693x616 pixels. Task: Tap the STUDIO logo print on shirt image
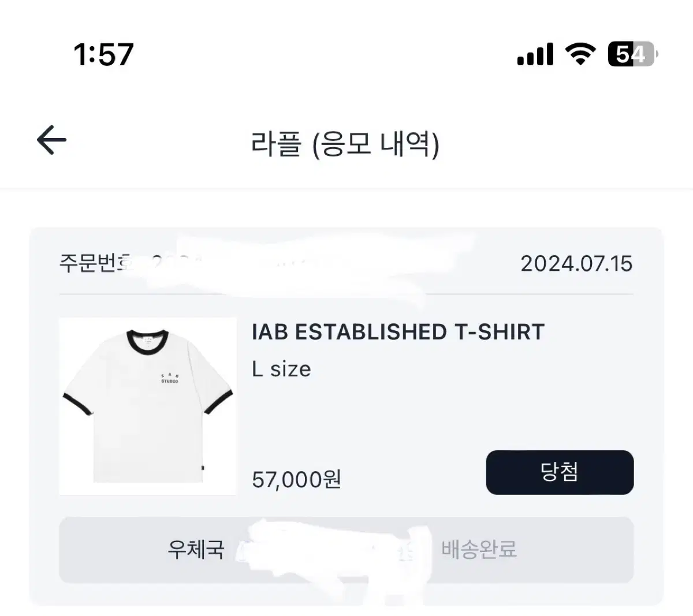pos(169,378)
